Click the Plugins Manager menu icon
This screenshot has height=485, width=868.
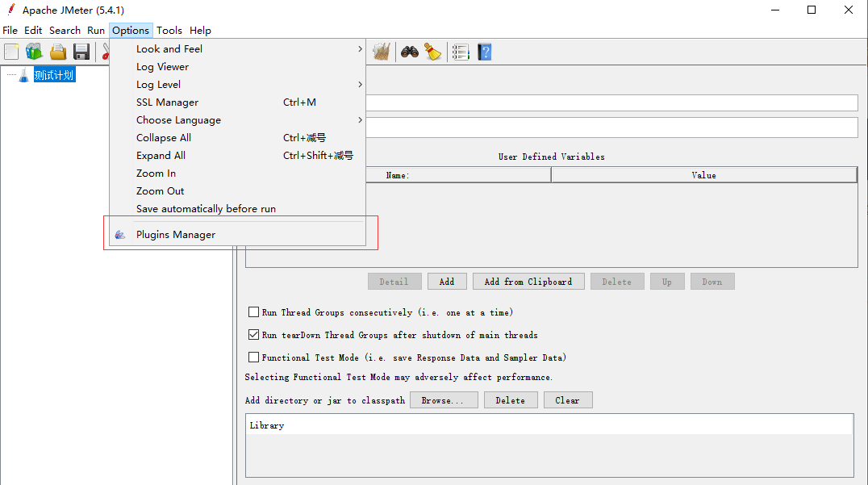[x=120, y=235]
